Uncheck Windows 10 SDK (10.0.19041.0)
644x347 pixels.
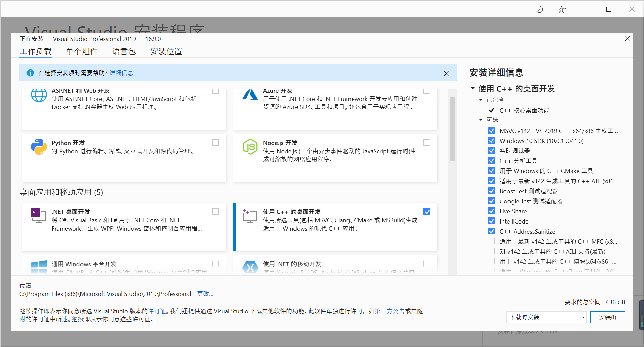pos(491,140)
